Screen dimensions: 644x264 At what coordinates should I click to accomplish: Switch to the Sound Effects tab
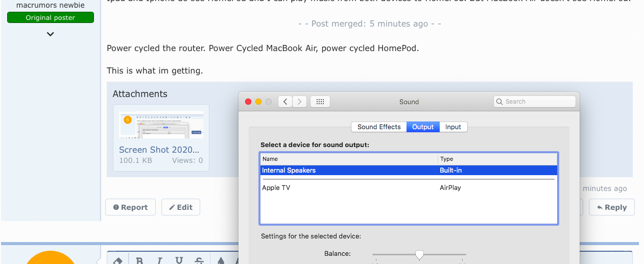point(379,127)
